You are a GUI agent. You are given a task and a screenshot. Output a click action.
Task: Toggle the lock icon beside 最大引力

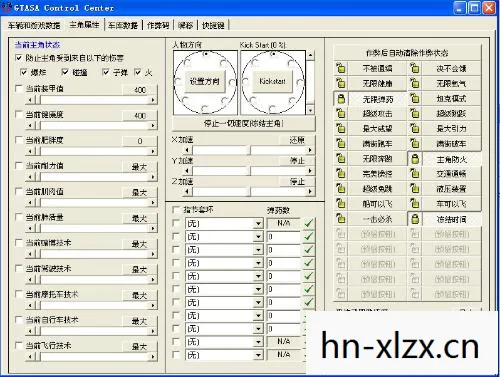pyautogui.click(x=415, y=129)
